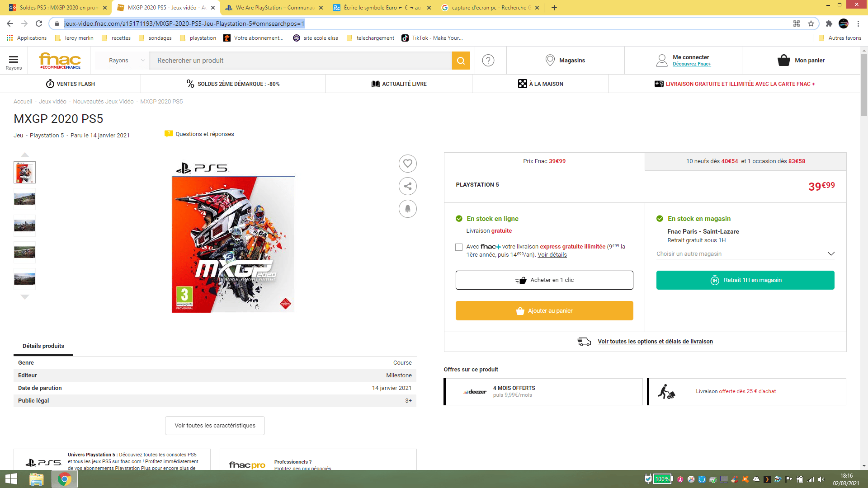Click the main MXGP 2020 cover image
The image size is (868, 488).
[233, 238]
